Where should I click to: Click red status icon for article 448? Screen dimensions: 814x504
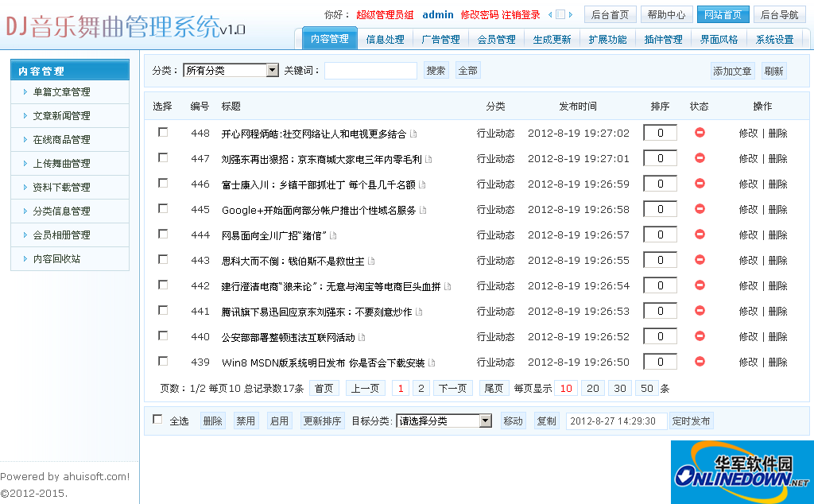pyautogui.click(x=700, y=133)
